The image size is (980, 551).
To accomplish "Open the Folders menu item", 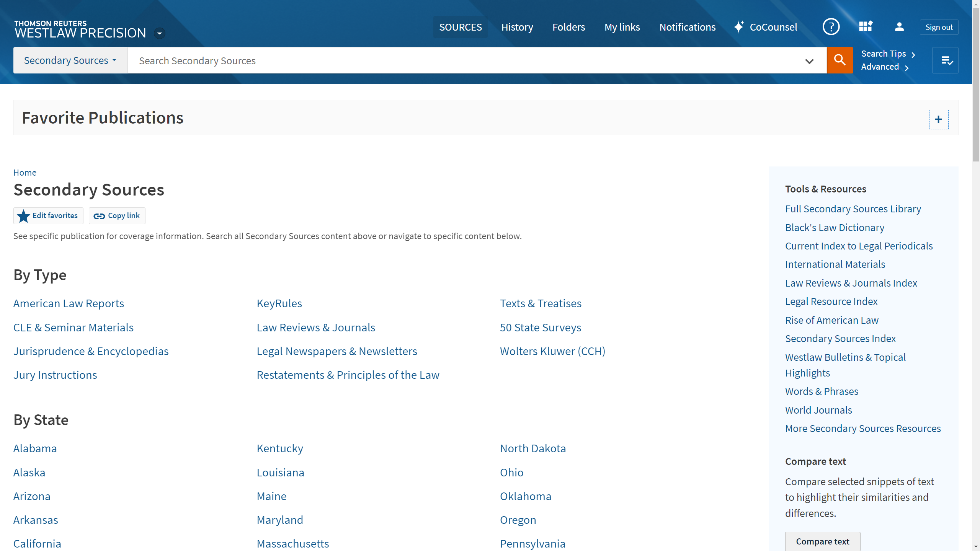I will (x=568, y=27).
